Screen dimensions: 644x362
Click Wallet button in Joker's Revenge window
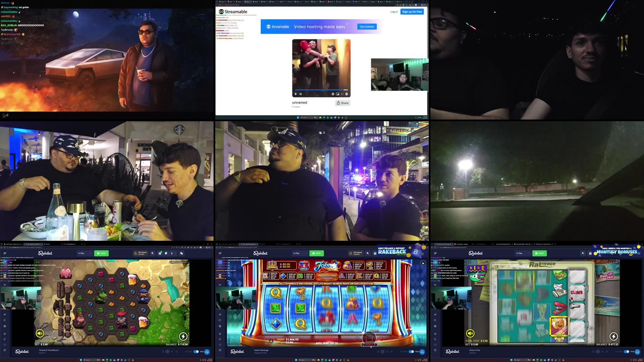(x=316, y=253)
